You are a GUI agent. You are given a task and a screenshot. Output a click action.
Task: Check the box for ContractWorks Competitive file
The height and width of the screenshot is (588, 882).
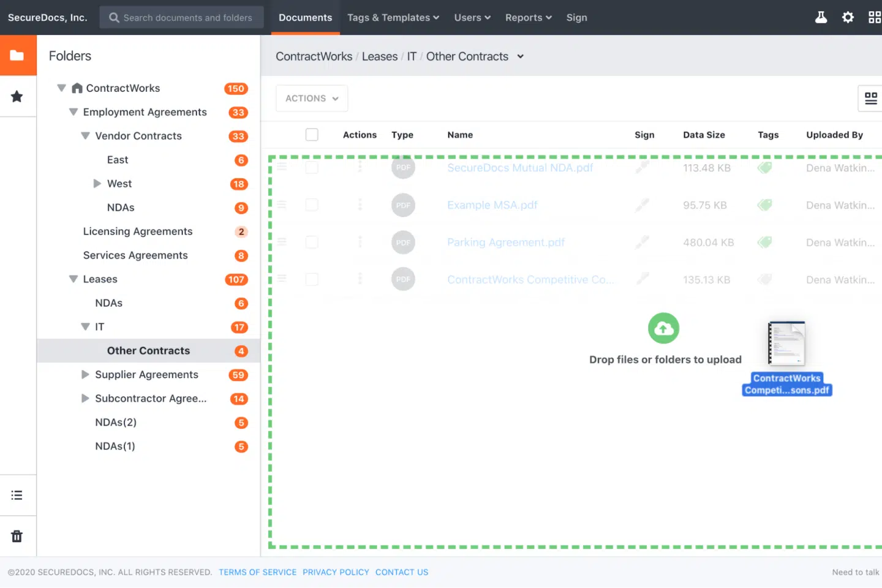point(312,279)
